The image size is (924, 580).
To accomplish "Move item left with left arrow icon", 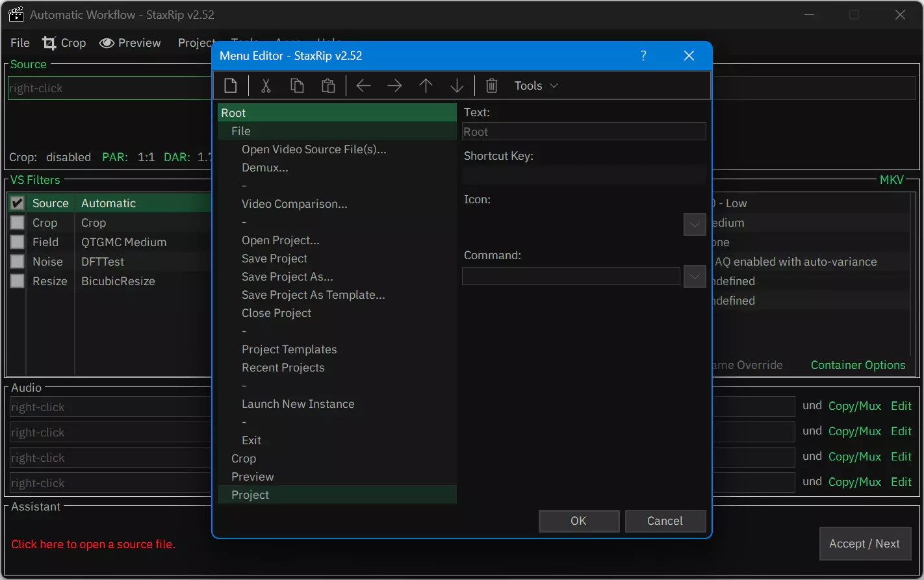I will (364, 86).
